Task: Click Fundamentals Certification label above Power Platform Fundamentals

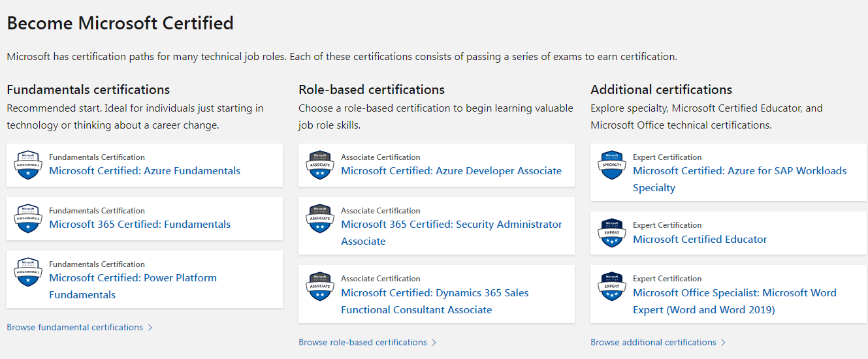Action: (97, 264)
